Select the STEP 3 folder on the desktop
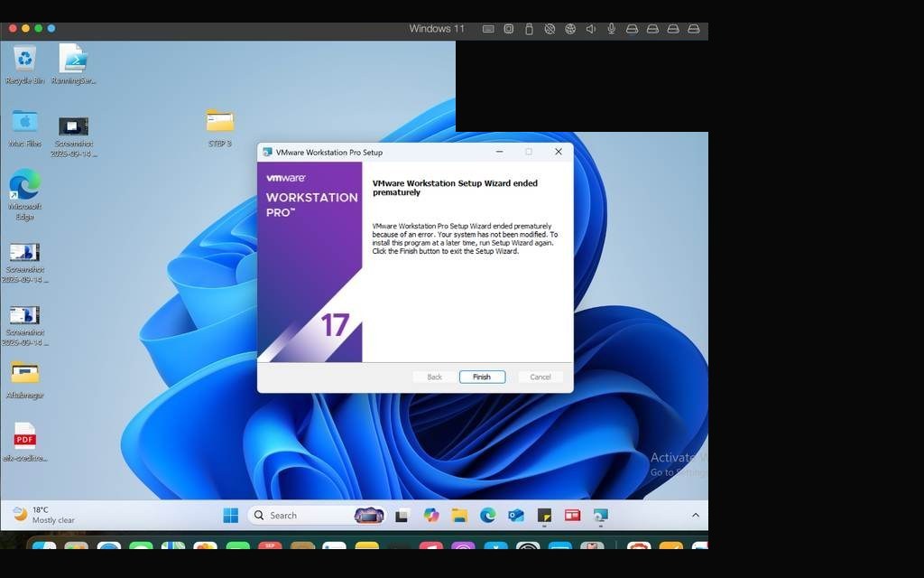924x578 pixels. coord(220,128)
